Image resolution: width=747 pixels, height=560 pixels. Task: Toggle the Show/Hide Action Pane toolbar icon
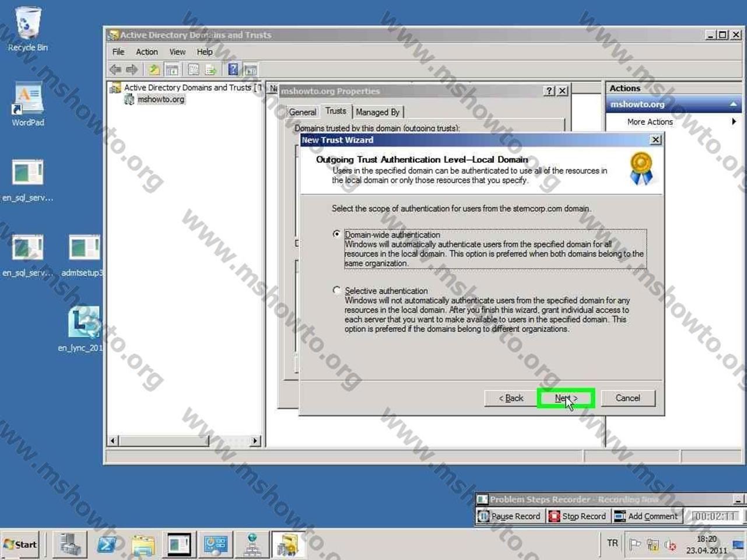250,70
